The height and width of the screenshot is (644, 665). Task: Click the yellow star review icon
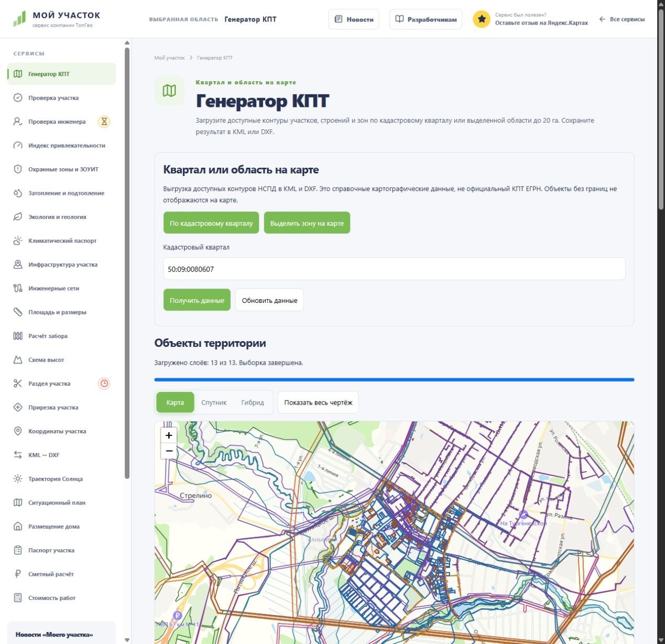tap(482, 19)
